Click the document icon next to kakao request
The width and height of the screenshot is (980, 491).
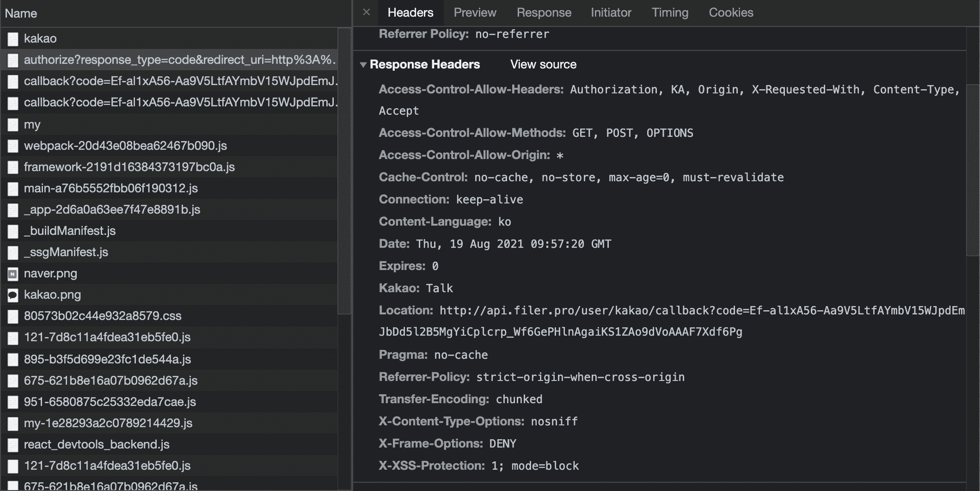tap(13, 39)
